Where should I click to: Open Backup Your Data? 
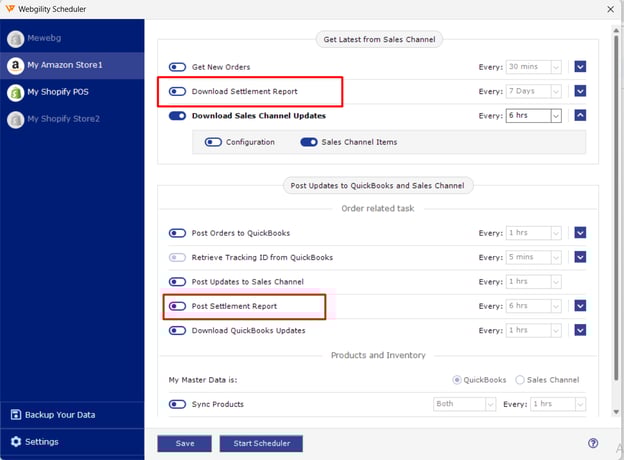pyautogui.click(x=72, y=415)
